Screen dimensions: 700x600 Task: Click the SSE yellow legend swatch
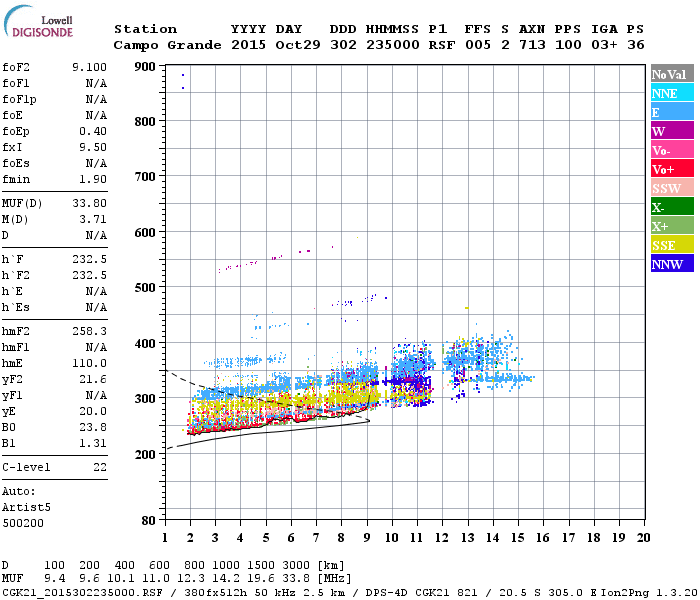coord(672,245)
